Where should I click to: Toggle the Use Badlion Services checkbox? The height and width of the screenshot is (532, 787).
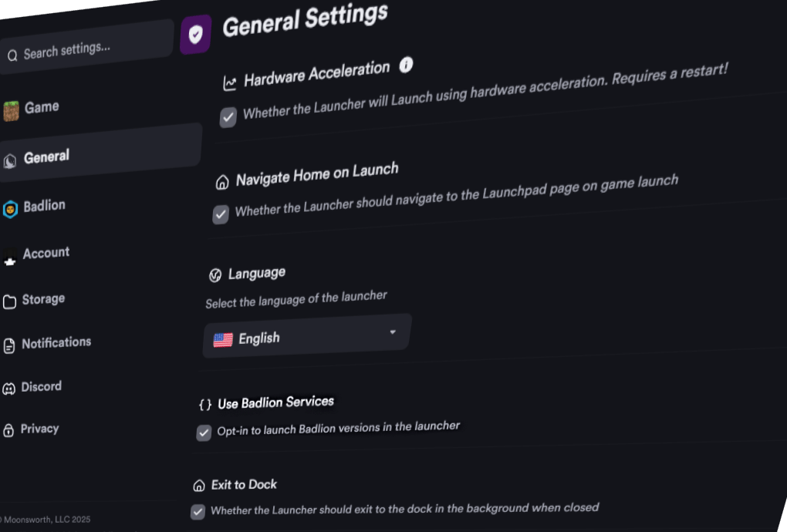[203, 433]
